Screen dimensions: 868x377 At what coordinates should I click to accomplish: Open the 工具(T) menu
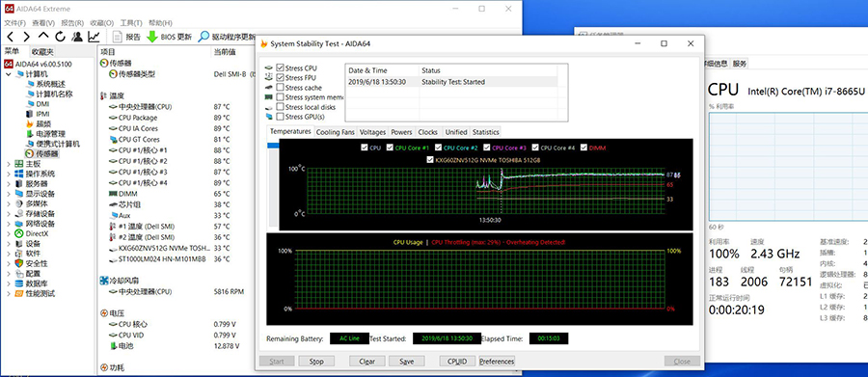point(131,23)
